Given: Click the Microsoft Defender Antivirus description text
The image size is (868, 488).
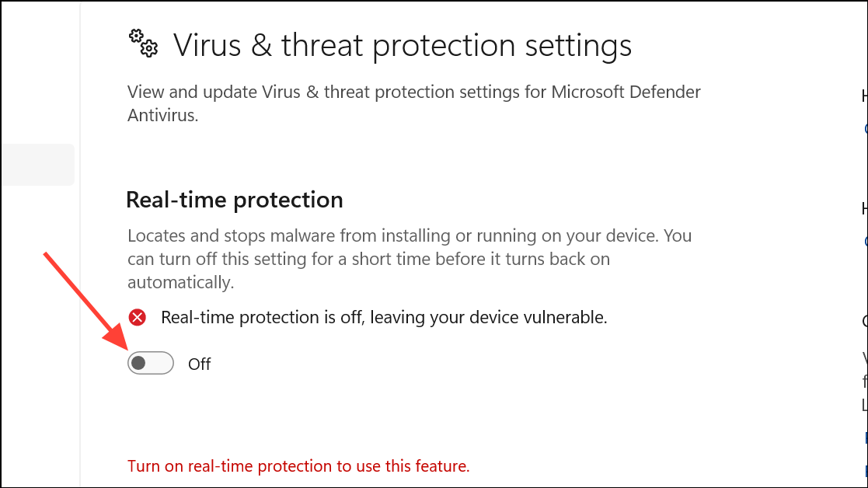Looking at the screenshot, I should click(414, 103).
